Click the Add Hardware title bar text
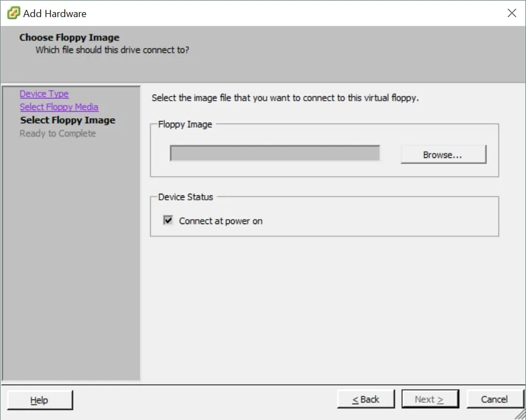 coord(54,14)
